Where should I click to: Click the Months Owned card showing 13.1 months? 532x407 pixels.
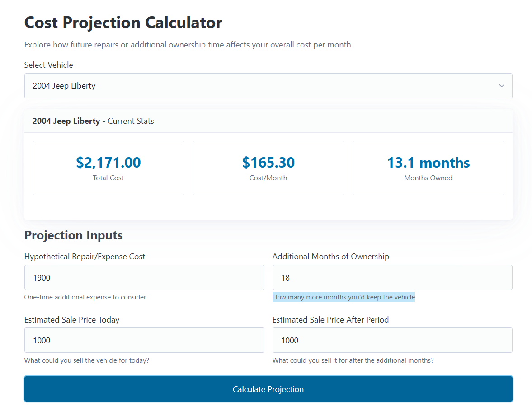pos(428,168)
